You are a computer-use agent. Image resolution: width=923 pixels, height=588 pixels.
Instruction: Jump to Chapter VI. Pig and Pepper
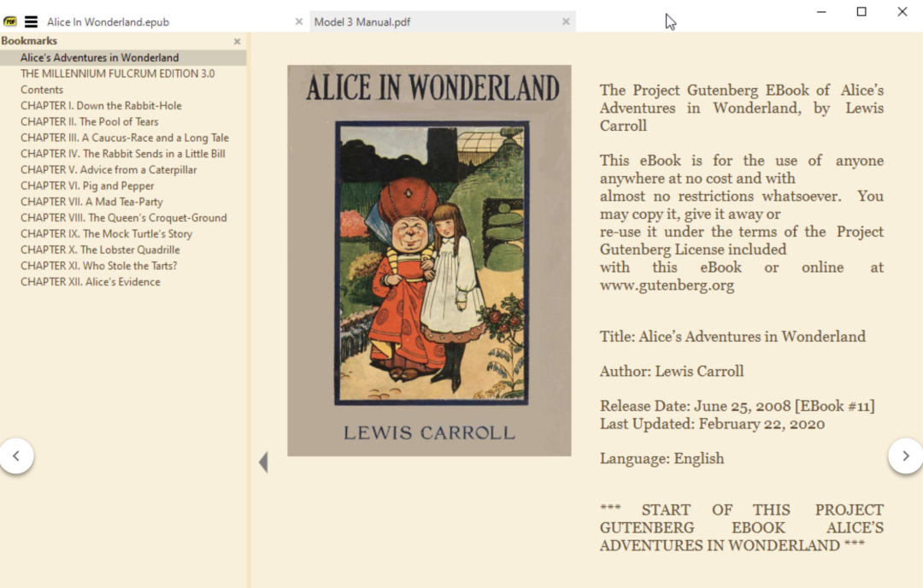point(88,185)
